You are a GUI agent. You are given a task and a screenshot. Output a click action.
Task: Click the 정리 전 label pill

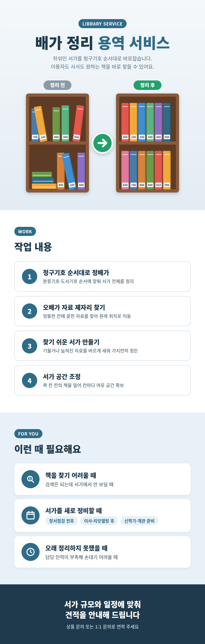pos(57,85)
